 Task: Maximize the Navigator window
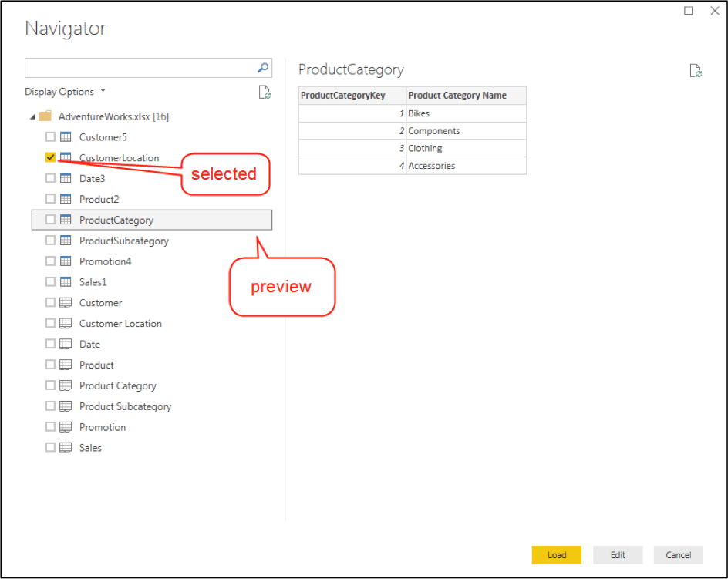click(x=688, y=10)
